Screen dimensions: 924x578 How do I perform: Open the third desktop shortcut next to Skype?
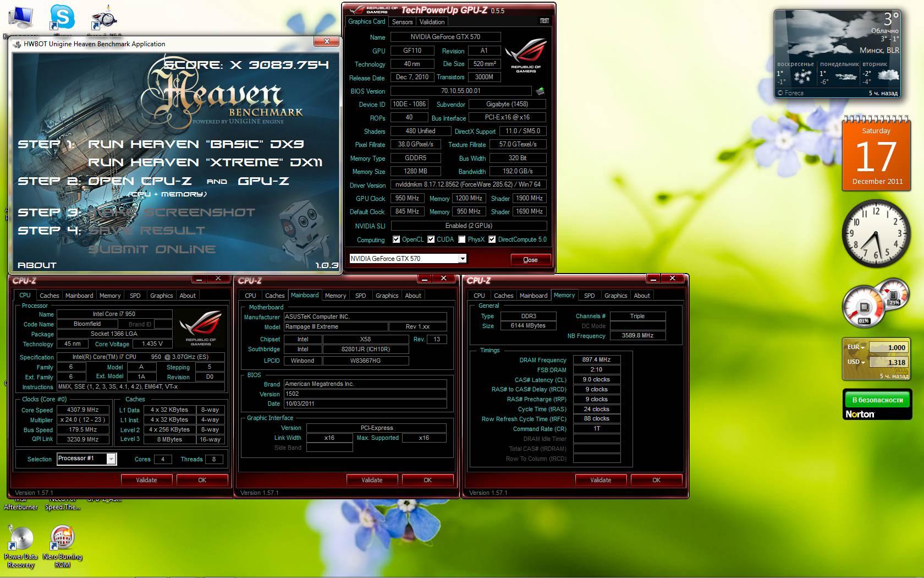tap(104, 18)
